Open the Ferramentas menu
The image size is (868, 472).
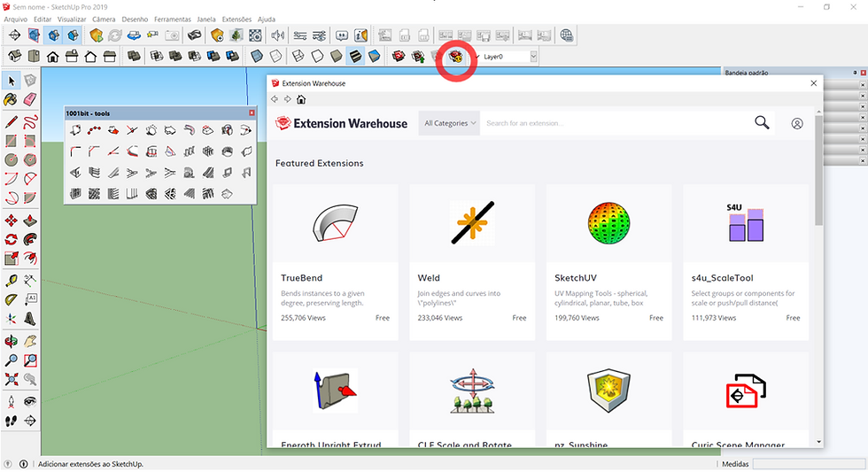coord(173,19)
